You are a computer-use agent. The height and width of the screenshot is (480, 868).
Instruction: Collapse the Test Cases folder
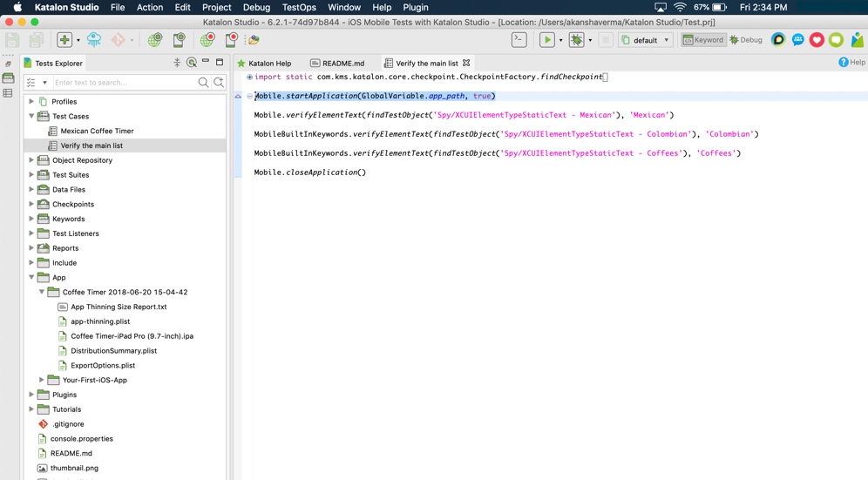click(31, 116)
